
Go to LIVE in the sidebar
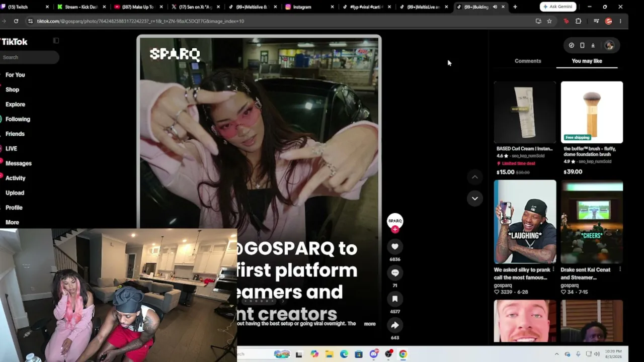pos(11,148)
